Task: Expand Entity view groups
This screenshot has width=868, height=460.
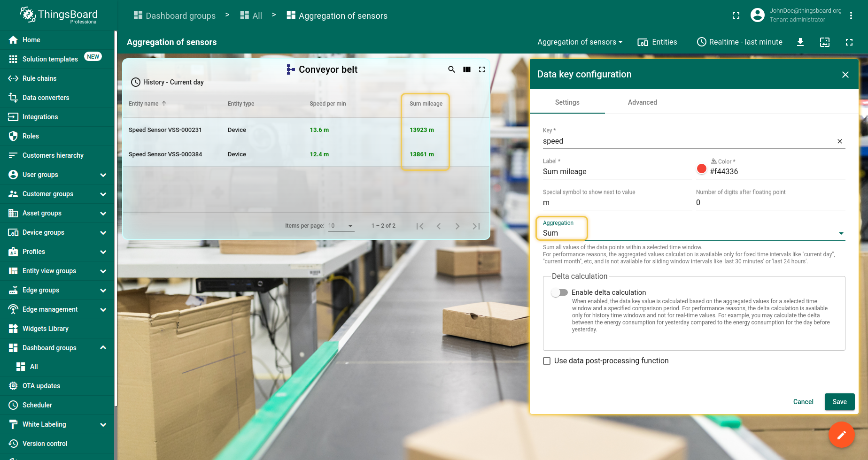Action: [x=57, y=271]
